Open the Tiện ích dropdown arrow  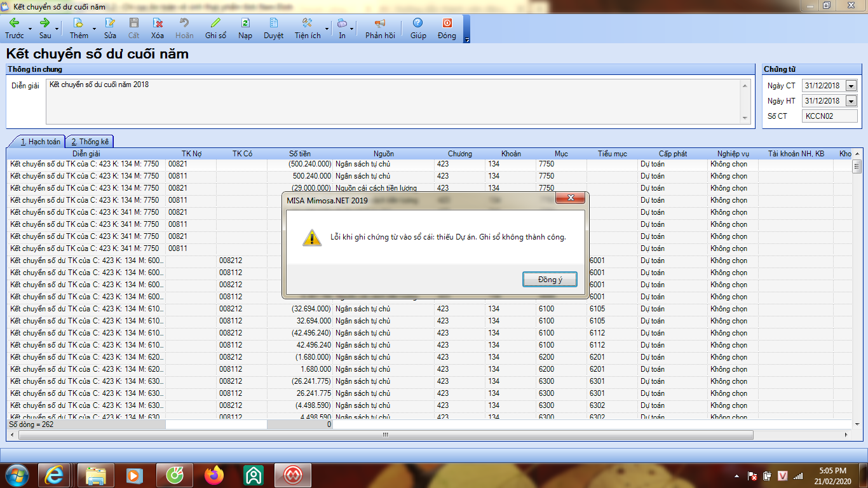[x=327, y=29]
